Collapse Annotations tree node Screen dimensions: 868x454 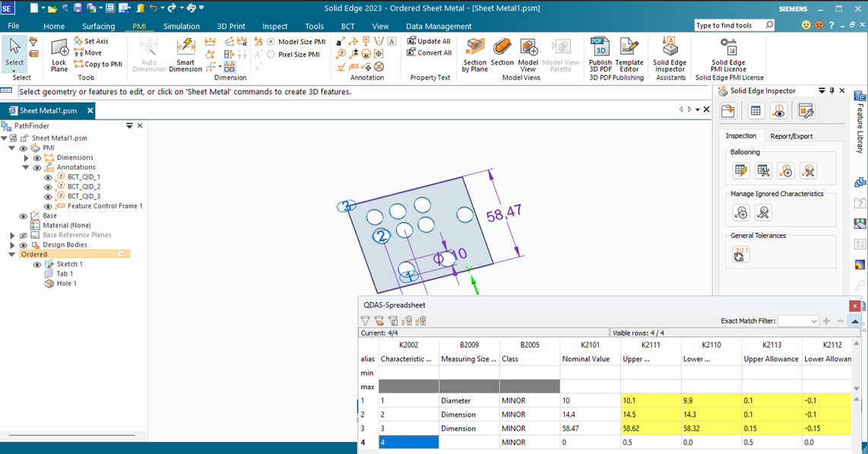(26, 167)
